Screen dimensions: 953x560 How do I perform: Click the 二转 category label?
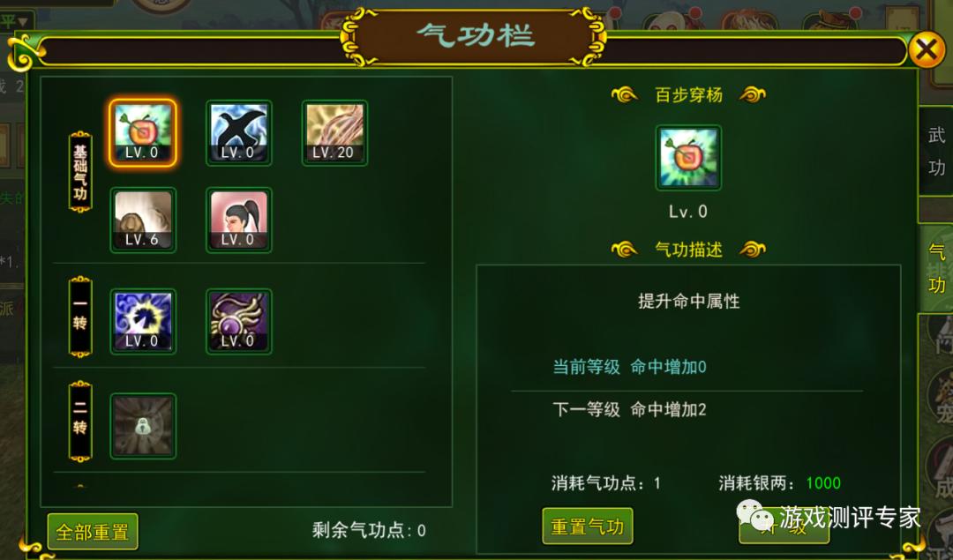[80, 421]
